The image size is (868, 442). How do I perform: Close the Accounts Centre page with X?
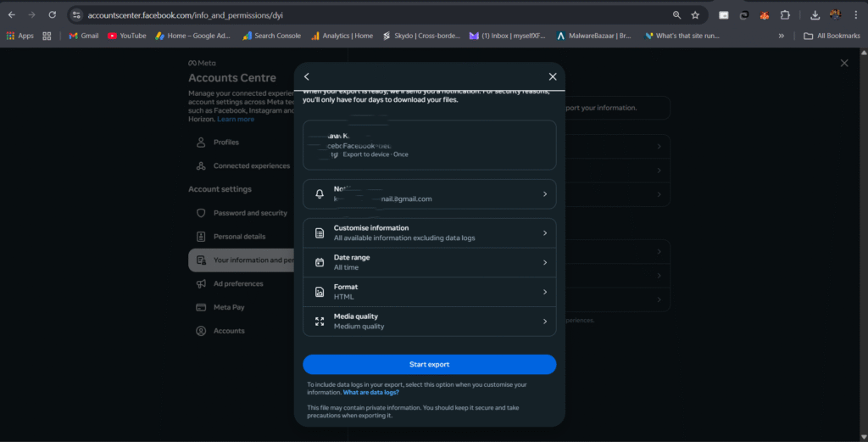(844, 63)
